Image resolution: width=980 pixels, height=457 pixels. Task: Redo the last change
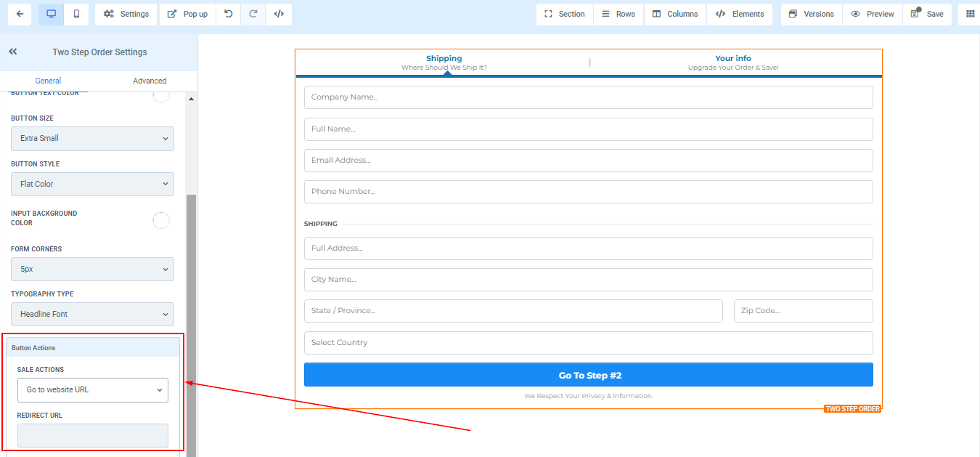coord(253,14)
